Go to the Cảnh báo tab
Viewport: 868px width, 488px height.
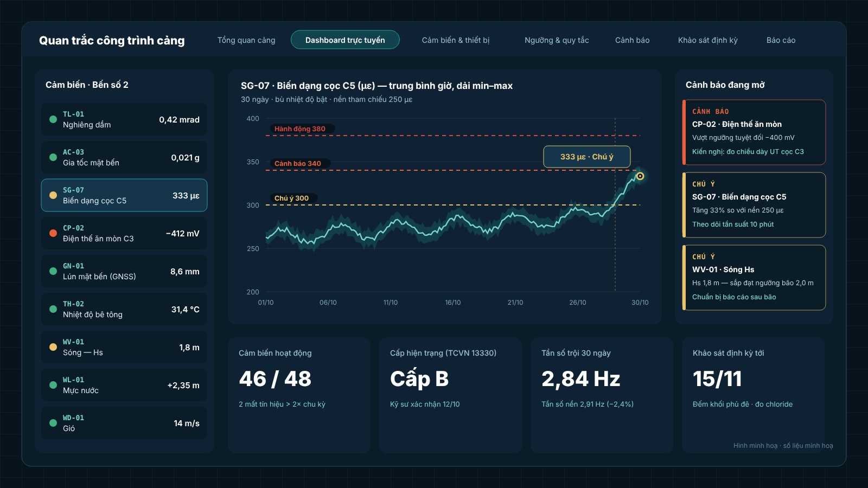click(632, 40)
